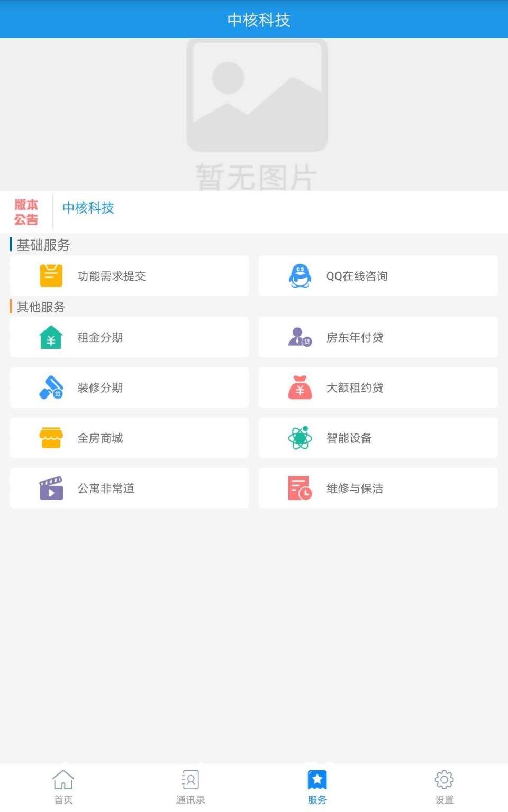Select the 大额租约贷 money bag icon

pos(300,387)
